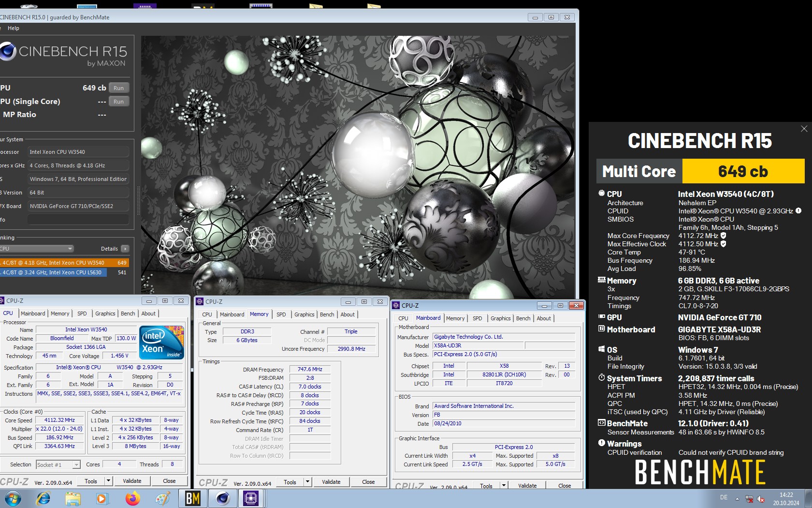This screenshot has width=812, height=508.
Task: Click the Core Speed 4112.32 MHz value
Action: coord(60,420)
